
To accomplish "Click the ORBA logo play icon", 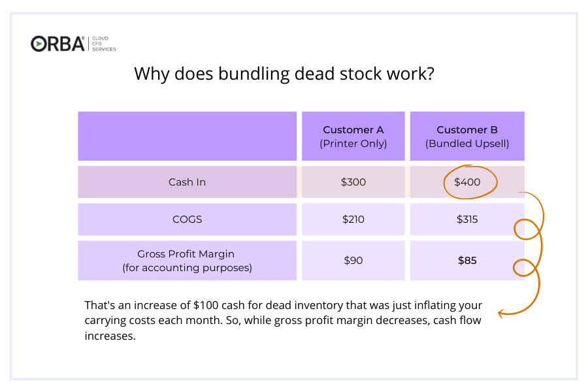I will [38, 44].
